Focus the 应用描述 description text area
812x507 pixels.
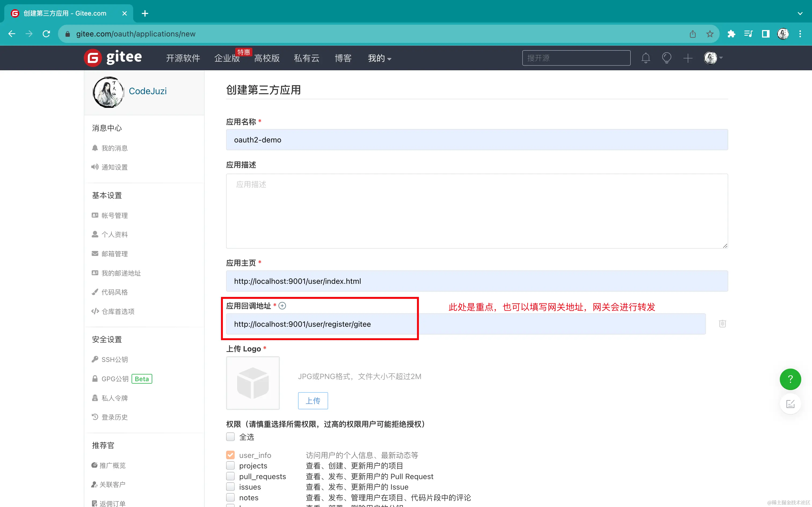click(476, 211)
